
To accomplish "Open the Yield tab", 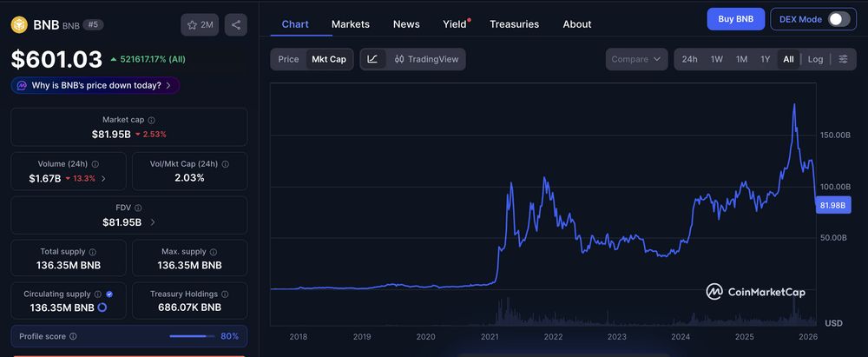I will [x=455, y=24].
